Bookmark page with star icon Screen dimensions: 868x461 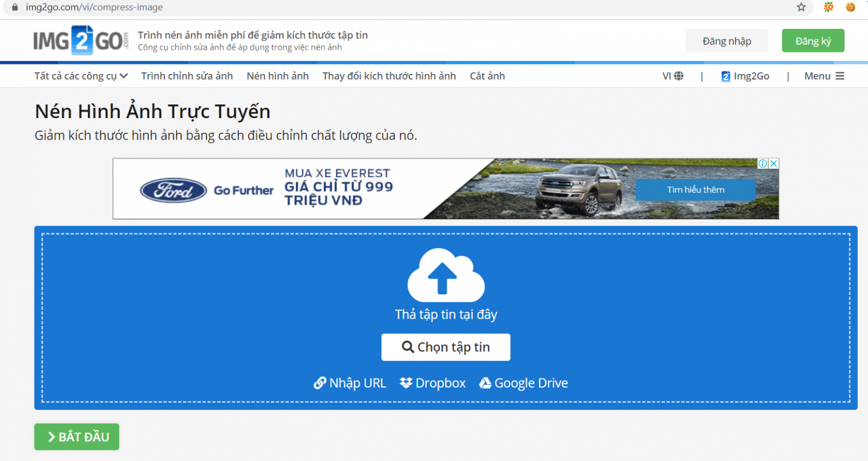pyautogui.click(x=801, y=7)
